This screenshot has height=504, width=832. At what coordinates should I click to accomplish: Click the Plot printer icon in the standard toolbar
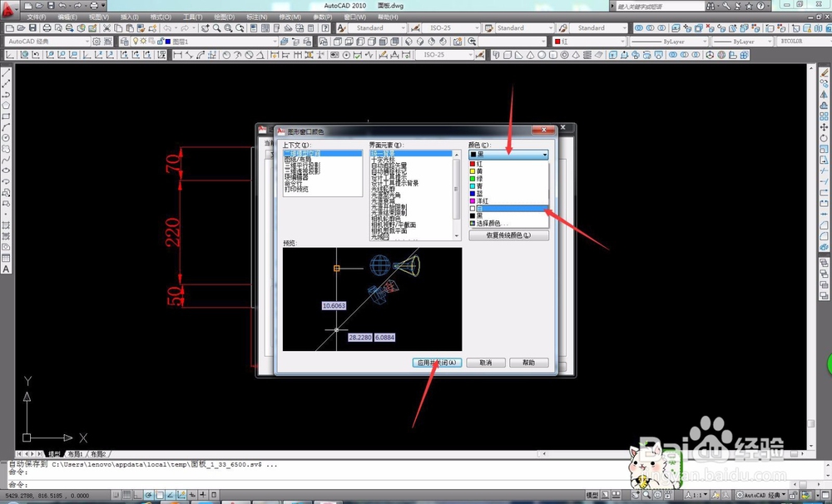click(47, 27)
